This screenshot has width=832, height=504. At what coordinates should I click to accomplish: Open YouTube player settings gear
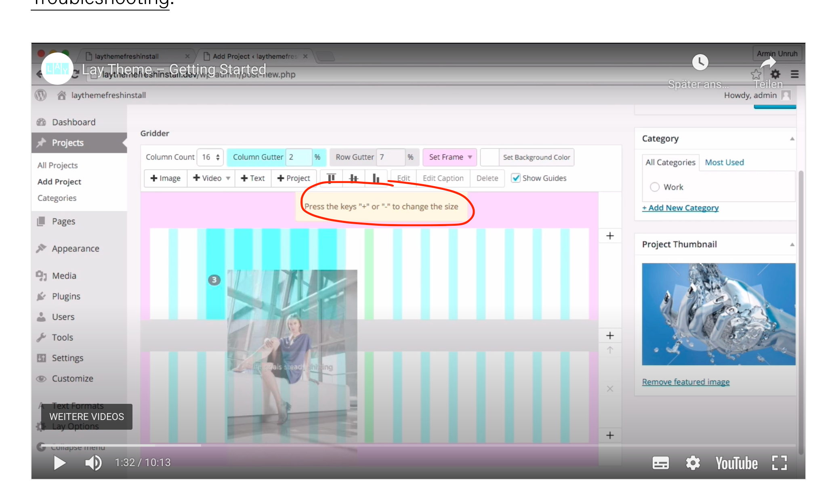693,463
